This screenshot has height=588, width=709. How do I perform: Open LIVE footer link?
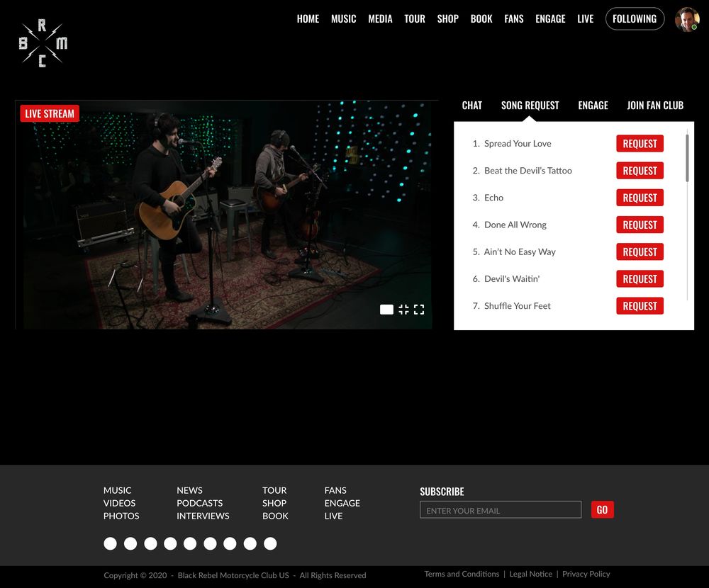point(333,516)
